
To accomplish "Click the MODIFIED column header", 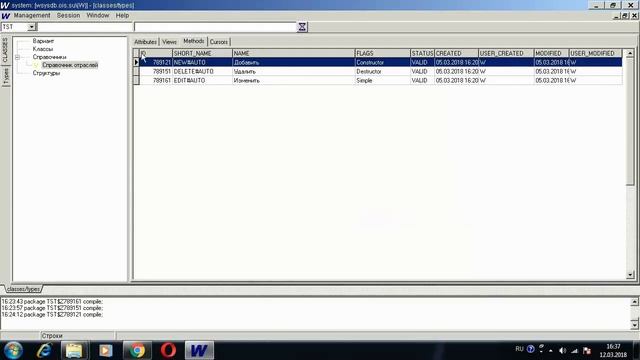I will tap(551, 53).
